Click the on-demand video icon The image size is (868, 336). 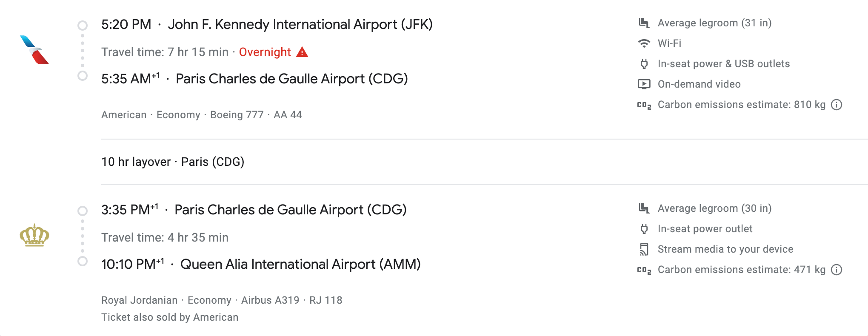644,84
